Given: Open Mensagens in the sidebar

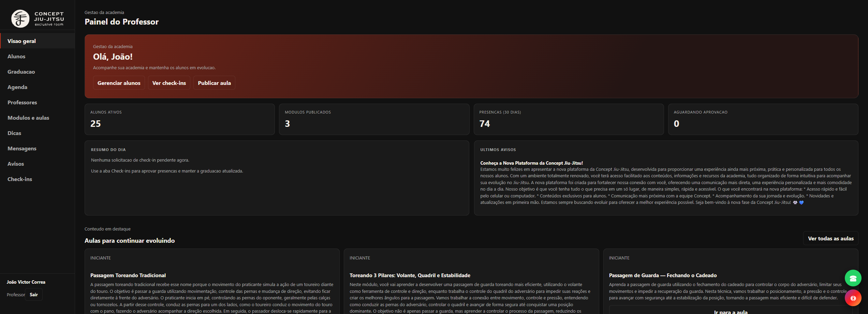Looking at the screenshot, I should tap(38, 148).
